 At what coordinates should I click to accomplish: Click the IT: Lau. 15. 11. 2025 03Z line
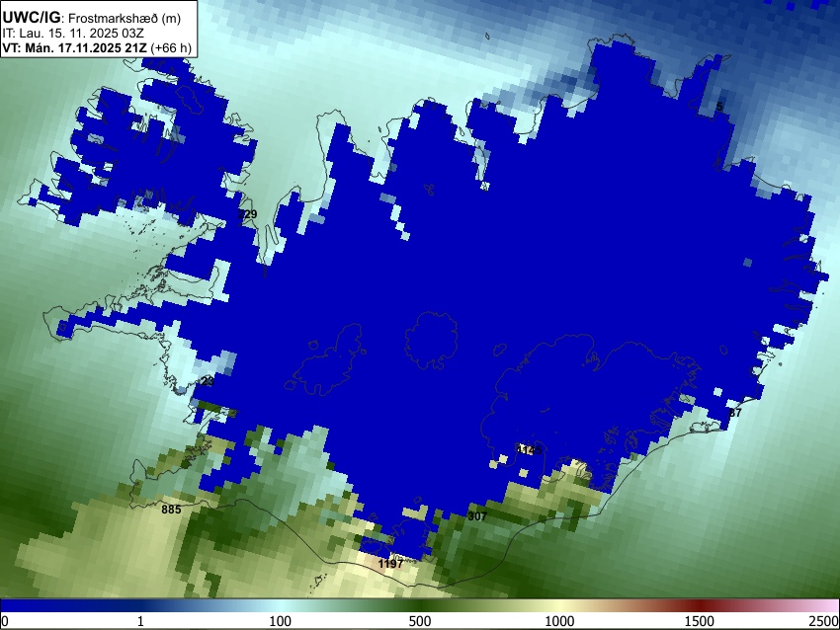coord(73,34)
